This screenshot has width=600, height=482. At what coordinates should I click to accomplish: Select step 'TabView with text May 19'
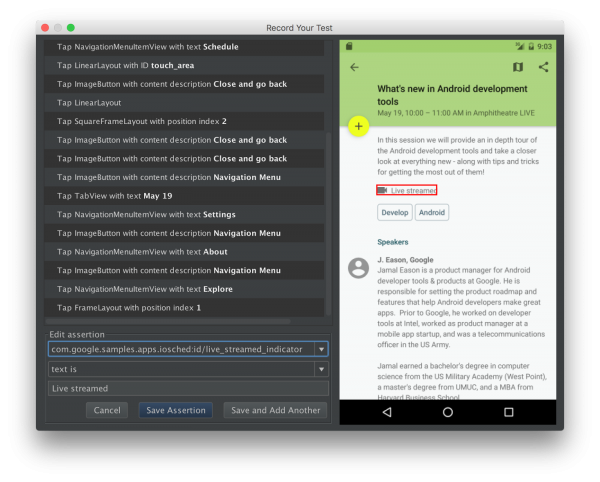(x=184, y=196)
